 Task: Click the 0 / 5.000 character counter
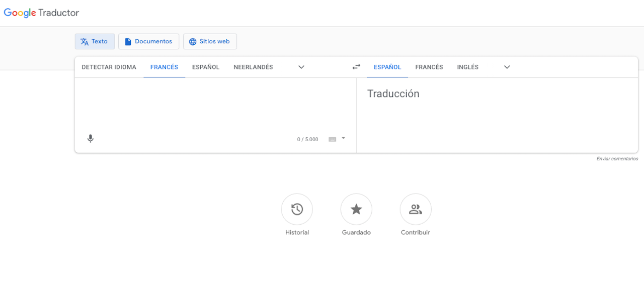point(307,139)
